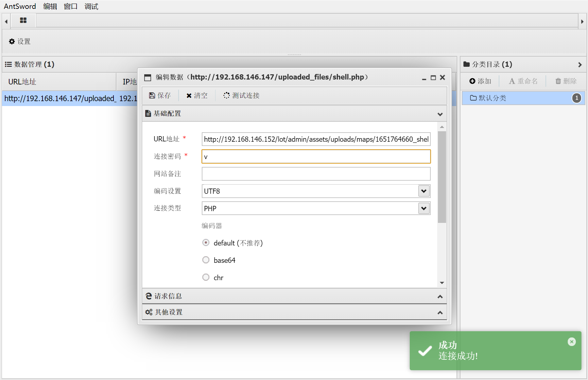
Task: Click the 默认分类 count badge
Action: [x=577, y=98]
